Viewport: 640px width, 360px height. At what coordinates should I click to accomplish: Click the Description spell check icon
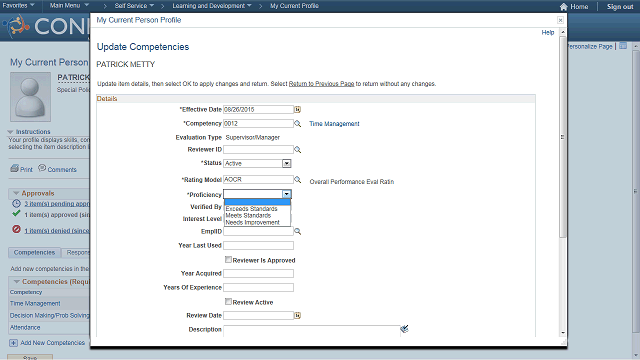point(404,329)
